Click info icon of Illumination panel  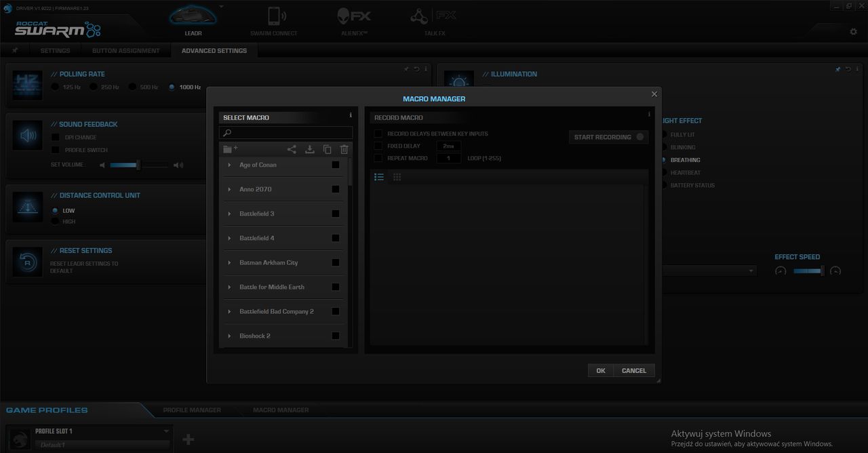(858, 69)
